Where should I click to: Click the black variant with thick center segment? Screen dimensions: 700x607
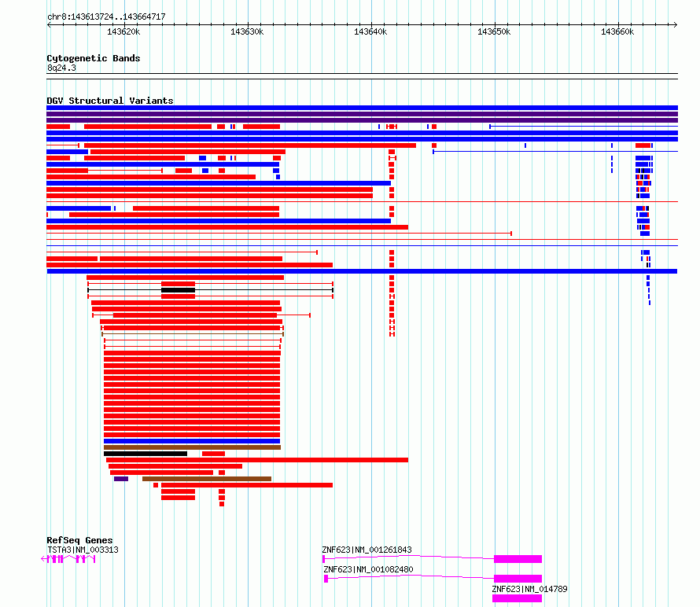(x=210, y=290)
